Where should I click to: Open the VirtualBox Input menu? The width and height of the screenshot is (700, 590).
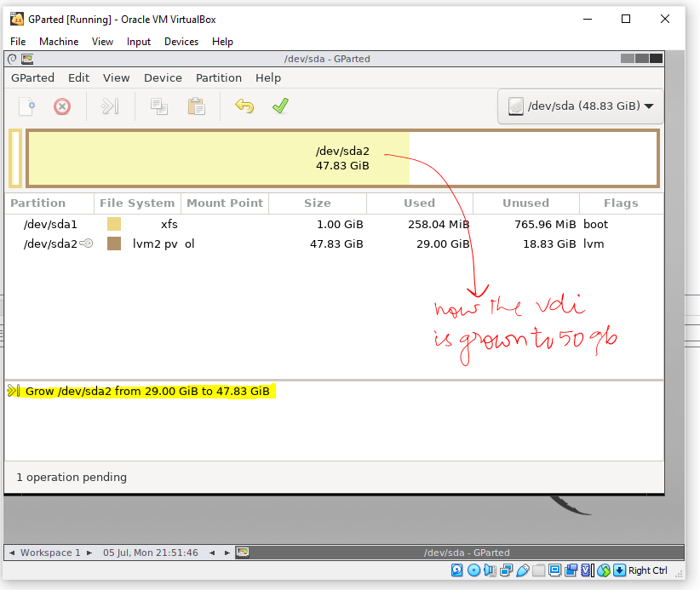pos(139,42)
